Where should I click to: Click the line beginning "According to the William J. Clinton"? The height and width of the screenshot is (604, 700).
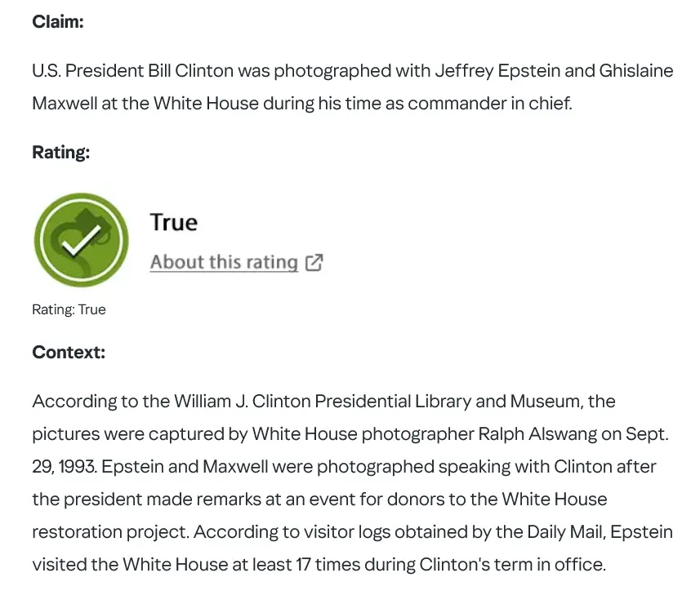[323, 402]
